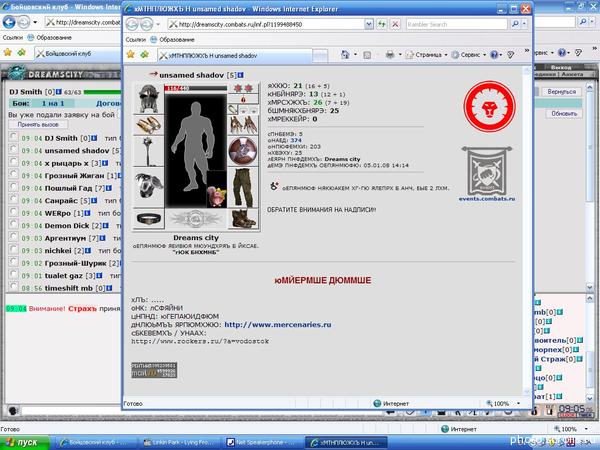This screenshot has height=450, width=600.
Task: Click the green pants equipment slot
Action: [243, 188]
